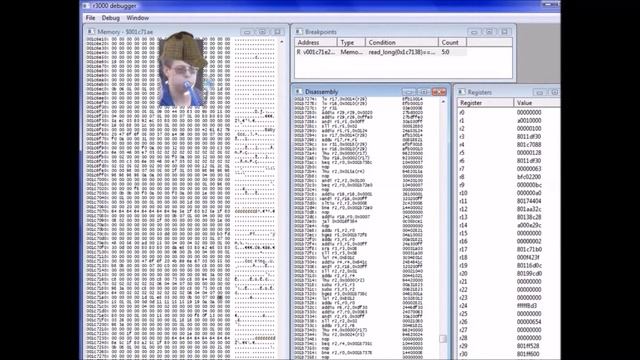640x360 pixels.
Task: Click r4 value 801c7088
Action: click(x=529, y=144)
